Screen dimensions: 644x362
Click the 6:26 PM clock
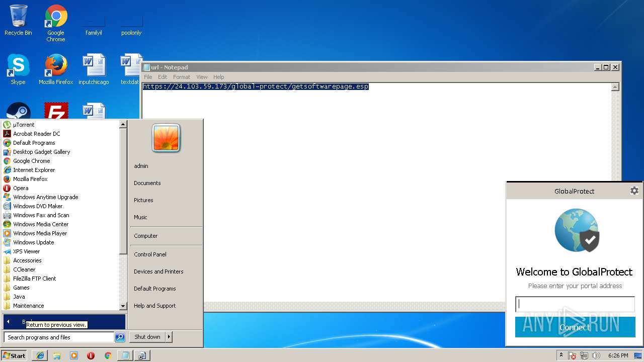coord(618,355)
